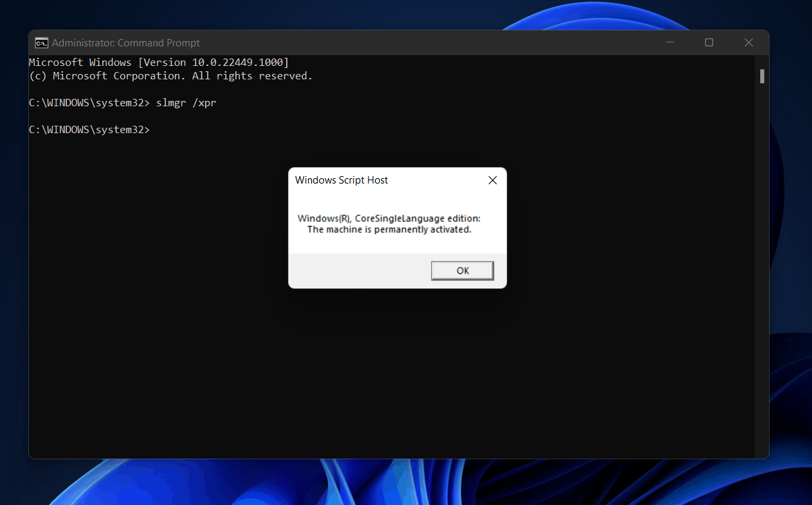Click the Microsoft Windows version line
812x505 pixels.
tap(159, 63)
